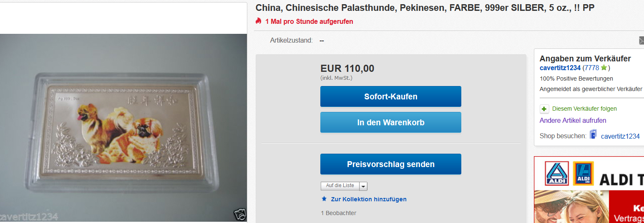The image size is (644, 223).
Task: Open the Auf die Liste dropdown arrow
Action: click(x=363, y=186)
